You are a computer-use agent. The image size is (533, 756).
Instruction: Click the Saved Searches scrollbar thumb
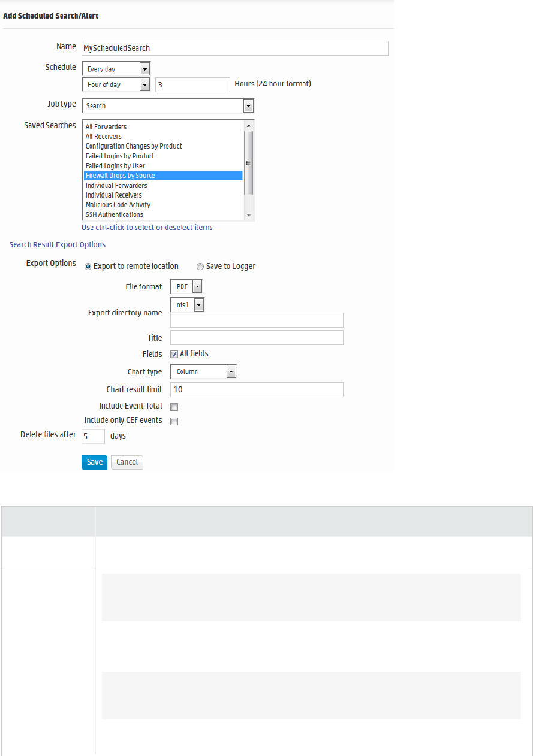pyautogui.click(x=249, y=162)
